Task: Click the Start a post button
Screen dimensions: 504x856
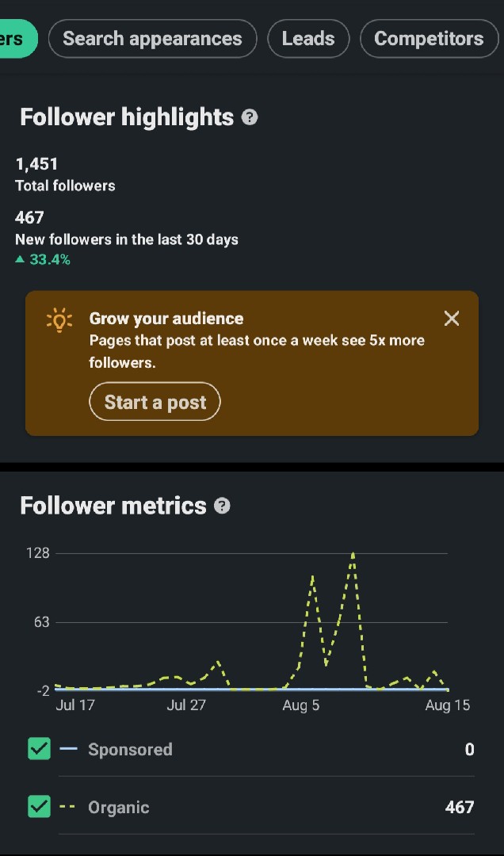Action: click(x=155, y=402)
